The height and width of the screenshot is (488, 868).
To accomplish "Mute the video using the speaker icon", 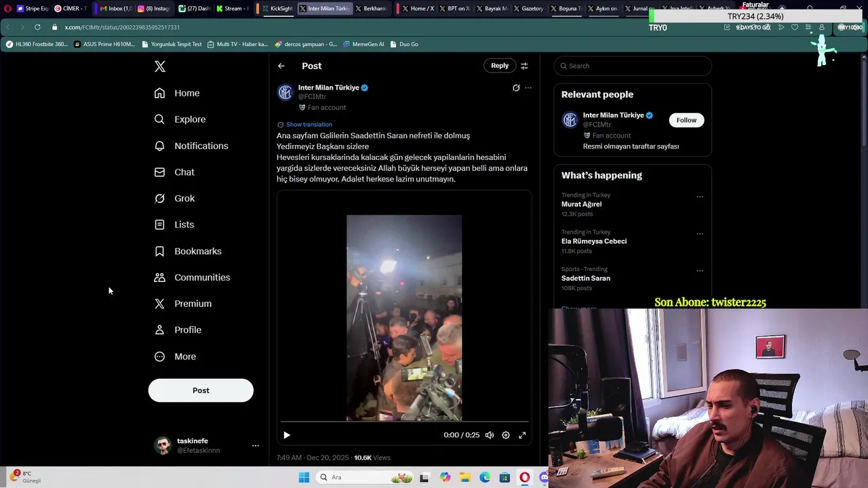I will (x=490, y=435).
